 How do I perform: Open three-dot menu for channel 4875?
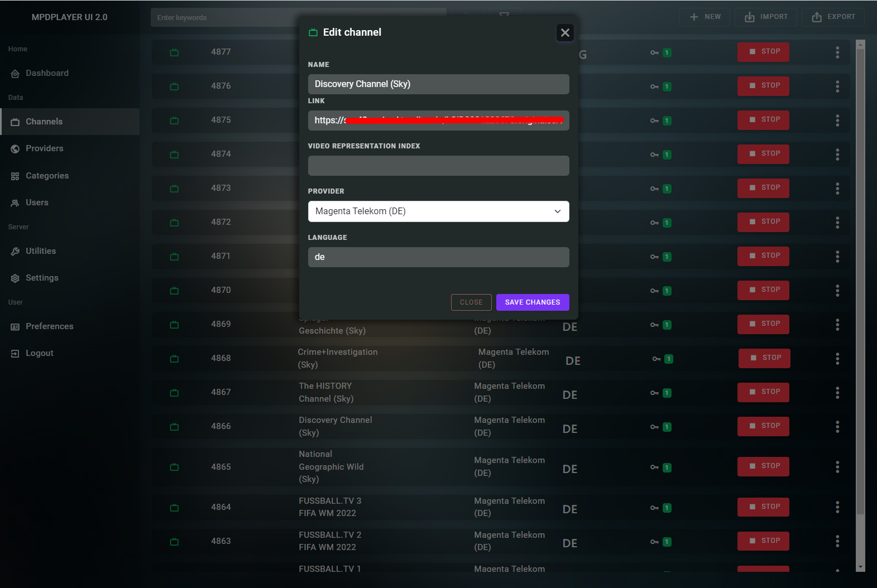(x=837, y=121)
